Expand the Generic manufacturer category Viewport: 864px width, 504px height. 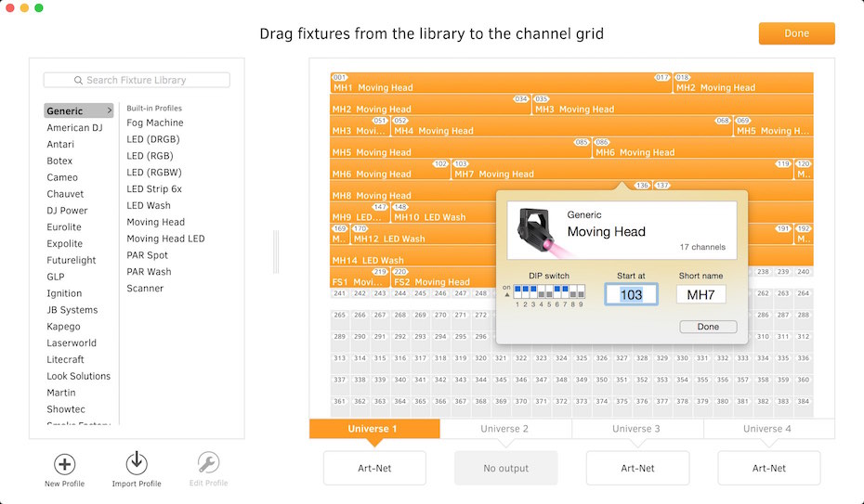click(109, 111)
